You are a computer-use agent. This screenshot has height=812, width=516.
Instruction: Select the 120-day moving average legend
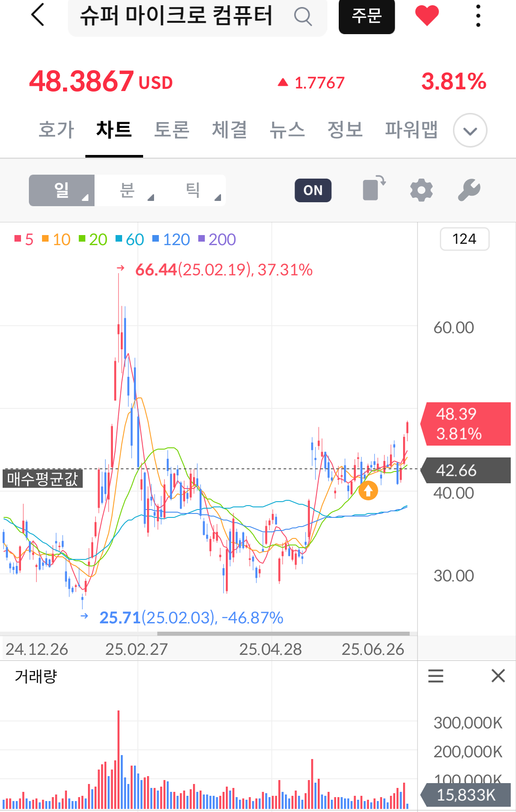[x=171, y=239]
